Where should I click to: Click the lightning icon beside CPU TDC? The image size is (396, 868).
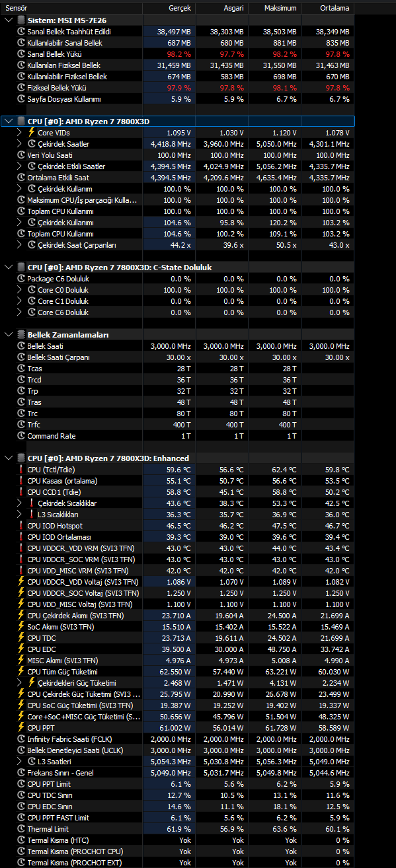coord(20,638)
